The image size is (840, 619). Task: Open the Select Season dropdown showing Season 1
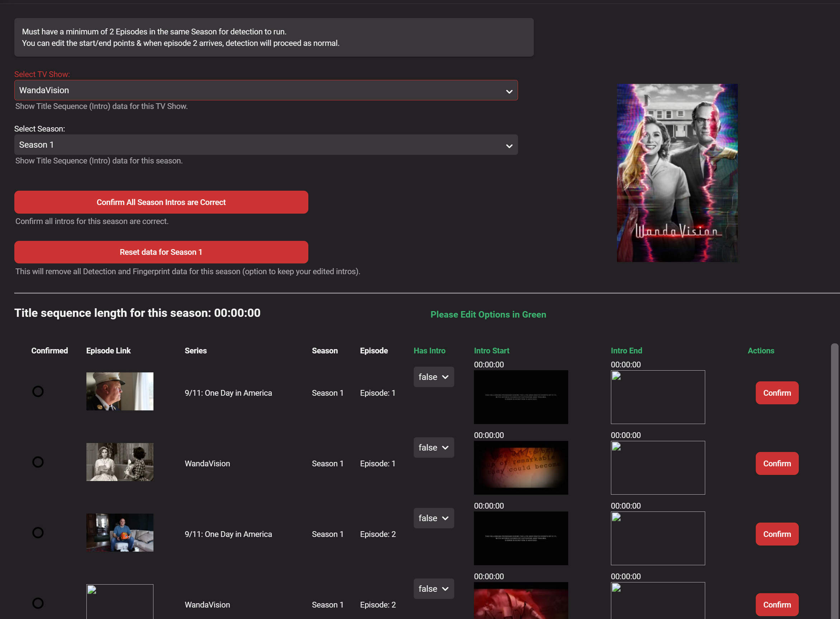click(266, 145)
